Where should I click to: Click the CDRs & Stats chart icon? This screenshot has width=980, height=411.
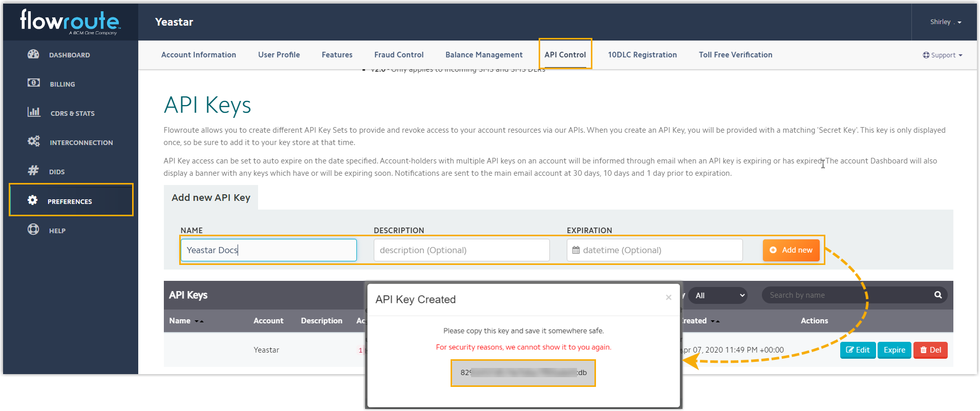(x=34, y=112)
